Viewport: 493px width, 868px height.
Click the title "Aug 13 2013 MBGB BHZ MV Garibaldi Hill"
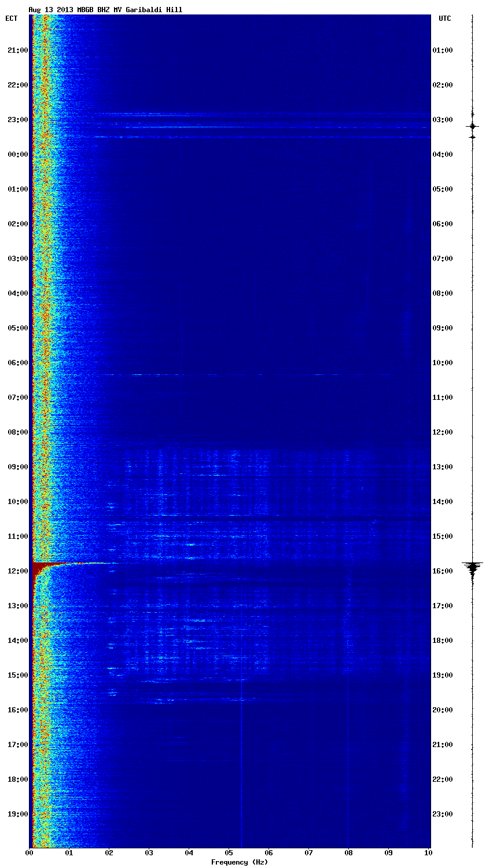coord(105,10)
